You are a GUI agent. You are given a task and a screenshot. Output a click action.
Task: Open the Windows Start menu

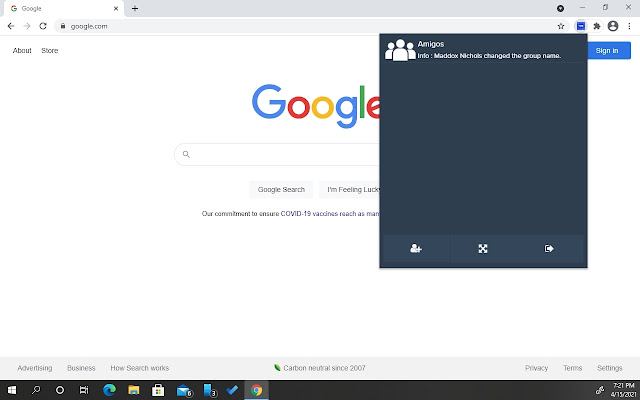[x=12, y=390]
